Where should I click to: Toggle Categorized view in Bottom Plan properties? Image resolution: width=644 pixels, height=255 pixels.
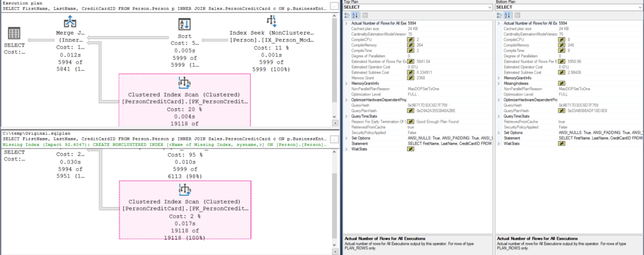(498, 15)
